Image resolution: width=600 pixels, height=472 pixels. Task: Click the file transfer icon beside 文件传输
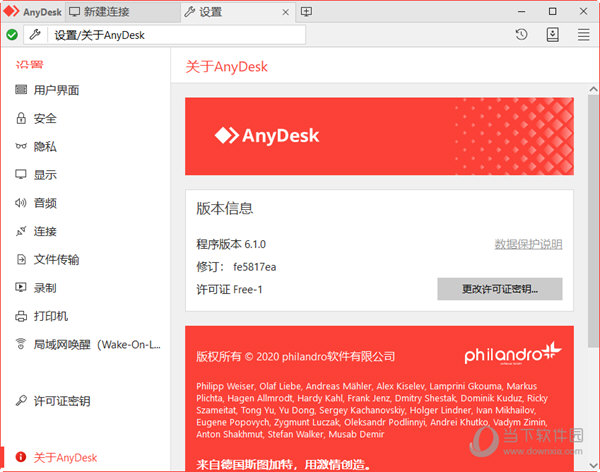click(21, 260)
